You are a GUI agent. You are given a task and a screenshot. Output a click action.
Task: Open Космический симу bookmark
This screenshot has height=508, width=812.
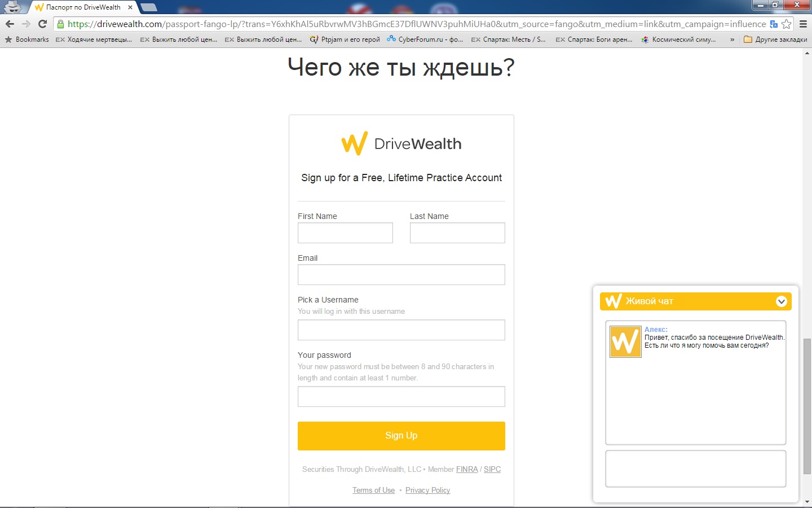coord(679,40)
